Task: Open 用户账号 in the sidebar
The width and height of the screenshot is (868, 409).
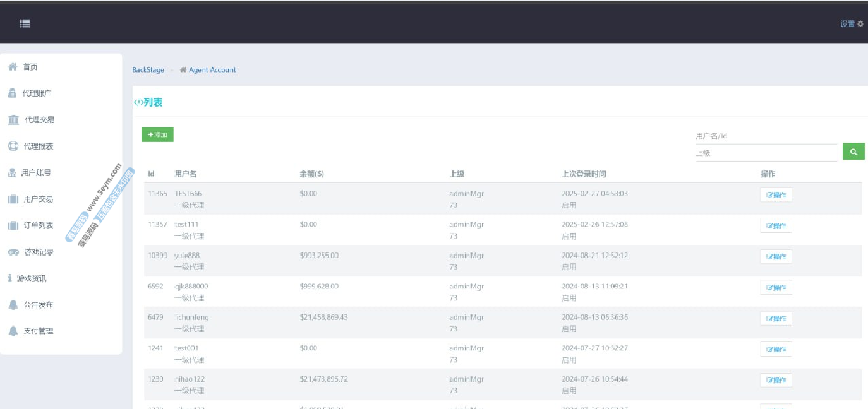Action: click(36, 172)
